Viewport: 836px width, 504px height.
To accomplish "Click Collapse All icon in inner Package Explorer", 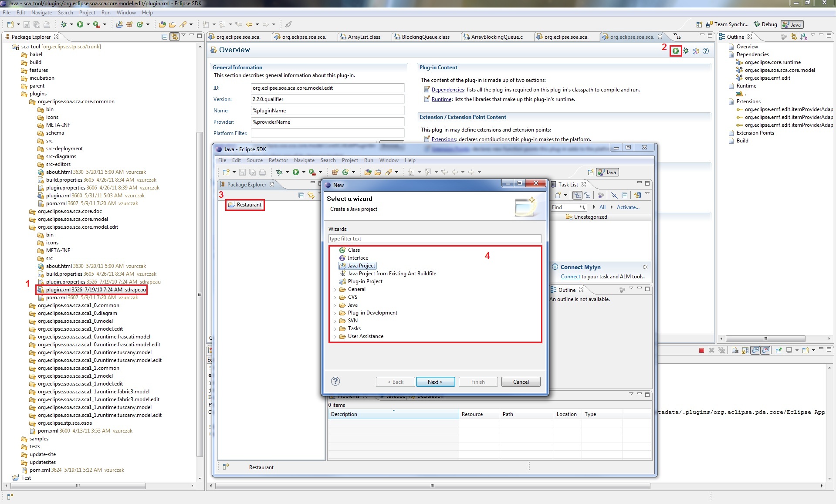I will click(301, 195).
